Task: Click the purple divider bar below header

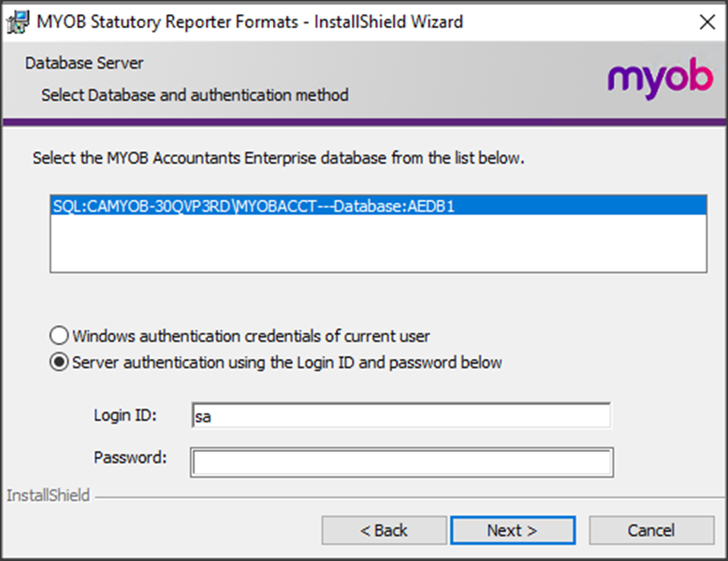Action: point(364,122)
